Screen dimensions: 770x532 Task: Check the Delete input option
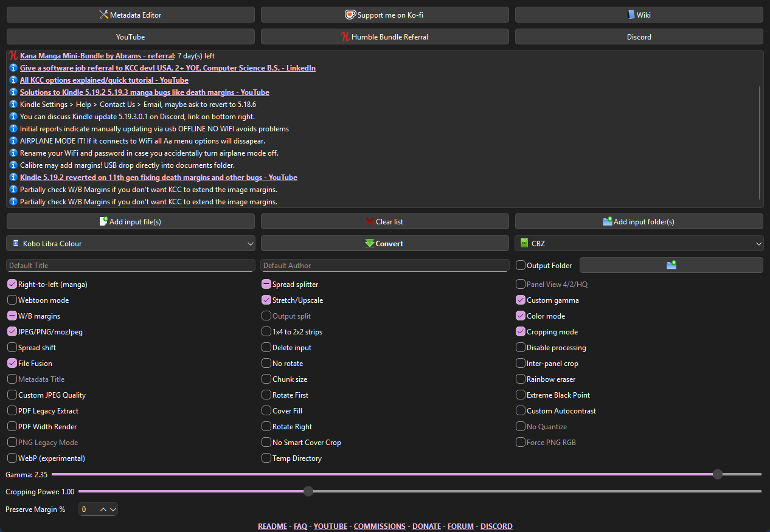pyautogui.click(x=266, y=347)
